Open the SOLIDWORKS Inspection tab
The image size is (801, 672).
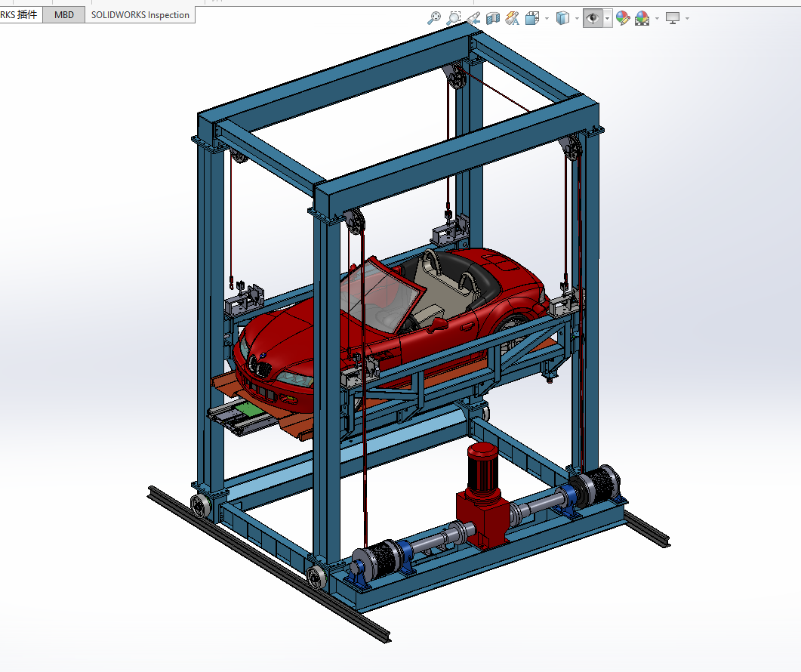(x=140, y=15)
